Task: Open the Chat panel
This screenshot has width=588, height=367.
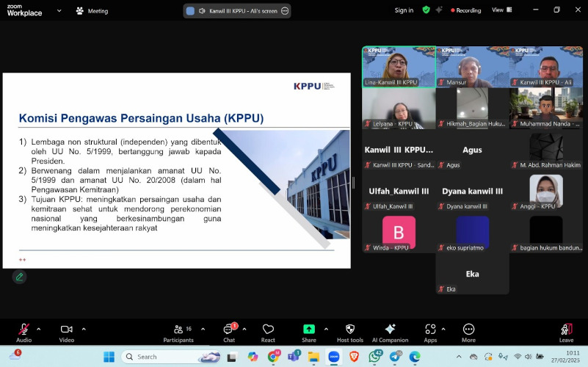Action: point(229,333)
